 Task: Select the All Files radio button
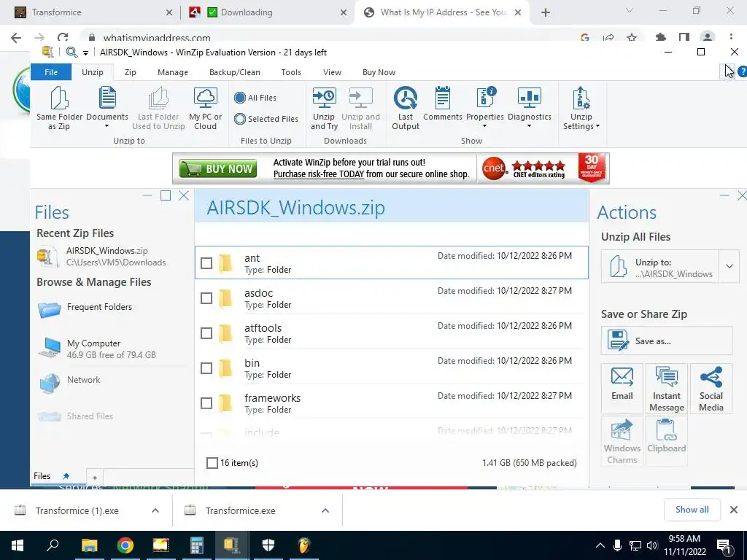click(x=240, y=98)
